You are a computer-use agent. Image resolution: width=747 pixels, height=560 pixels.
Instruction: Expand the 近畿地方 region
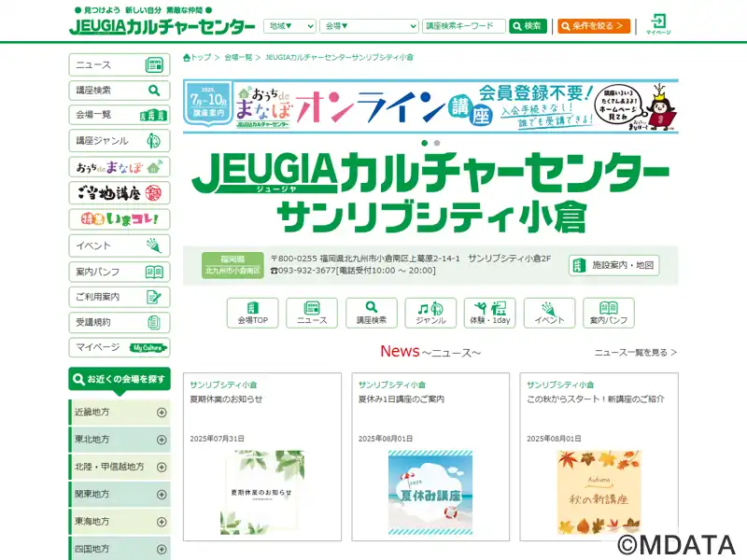coord(120,413)
